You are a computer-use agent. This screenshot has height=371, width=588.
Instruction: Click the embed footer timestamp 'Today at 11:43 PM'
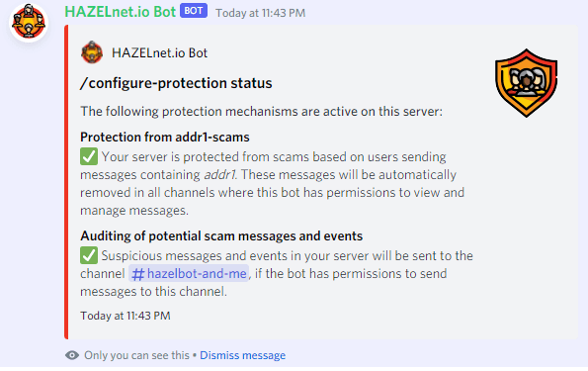pyautogui.click(x=126, y=316)
